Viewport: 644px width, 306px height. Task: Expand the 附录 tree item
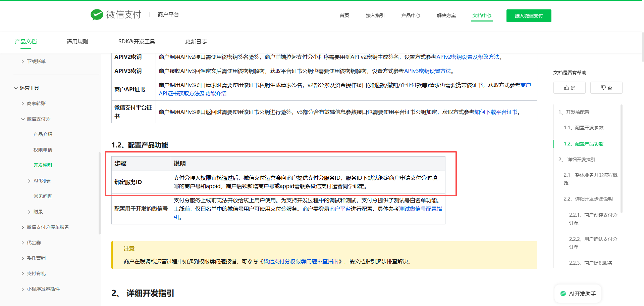pos(30,212)
